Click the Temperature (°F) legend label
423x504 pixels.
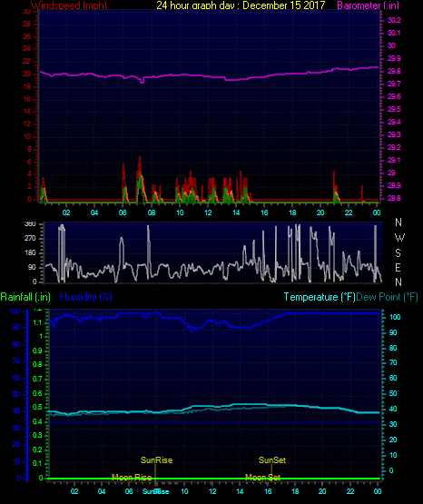(x=320, y=297)
